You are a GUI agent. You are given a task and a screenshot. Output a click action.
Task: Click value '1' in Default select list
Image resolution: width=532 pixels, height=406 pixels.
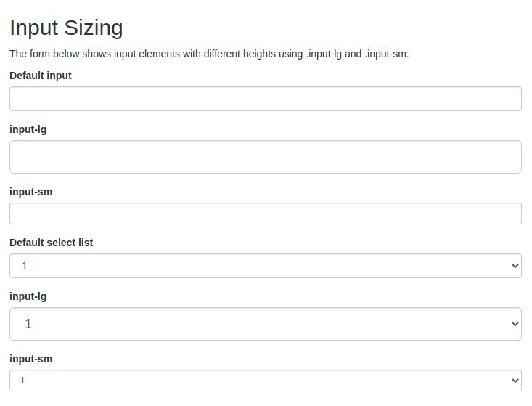pos(24,267)
